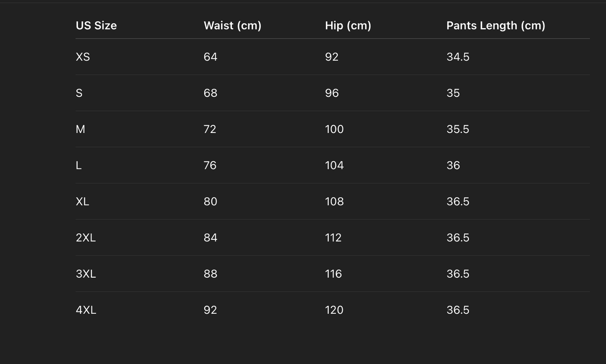Select the 3XL size row label
This screenshot has height=364, width=606.
[x=86, y=274]
